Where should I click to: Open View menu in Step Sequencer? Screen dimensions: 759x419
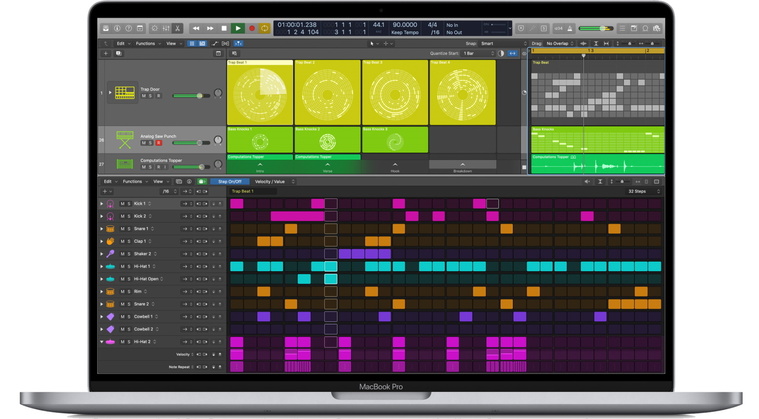click(160, 182)
